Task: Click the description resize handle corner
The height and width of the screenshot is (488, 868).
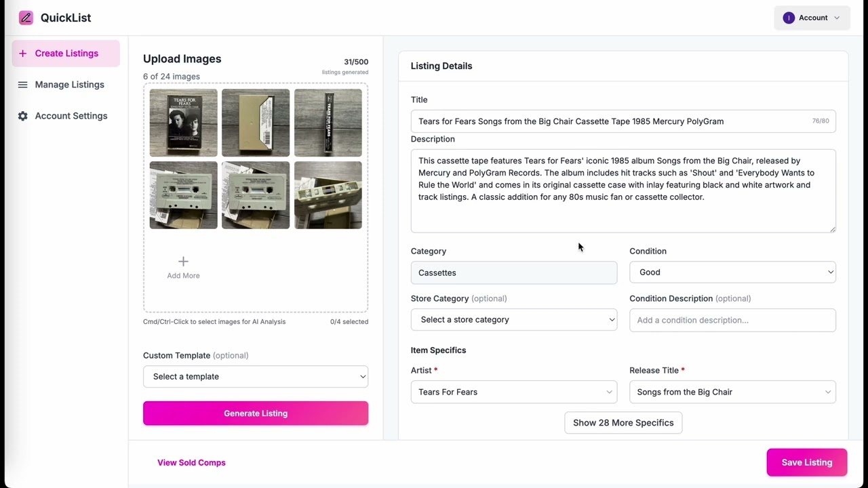Action: click(x=833, y=230)
